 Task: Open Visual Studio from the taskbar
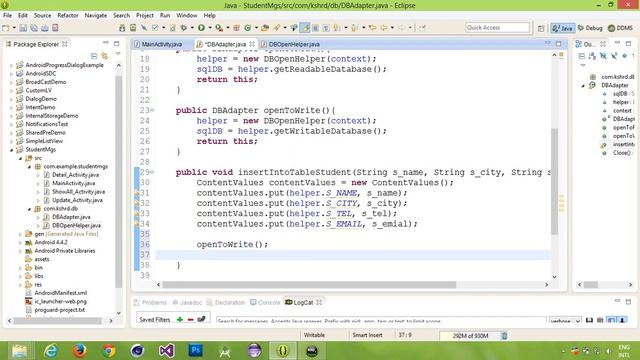167,350
